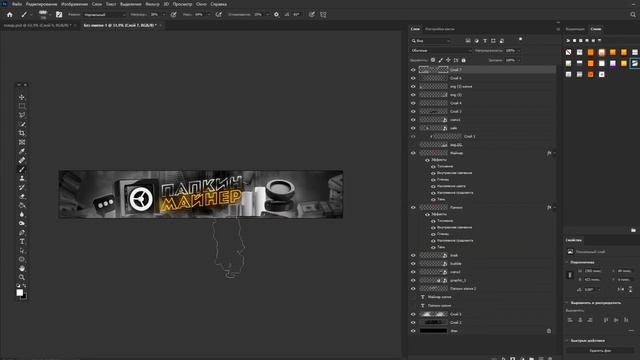This screenshot has width=640, height=360.
Task: Select the Lasso tool
Action: pos(22,115)
